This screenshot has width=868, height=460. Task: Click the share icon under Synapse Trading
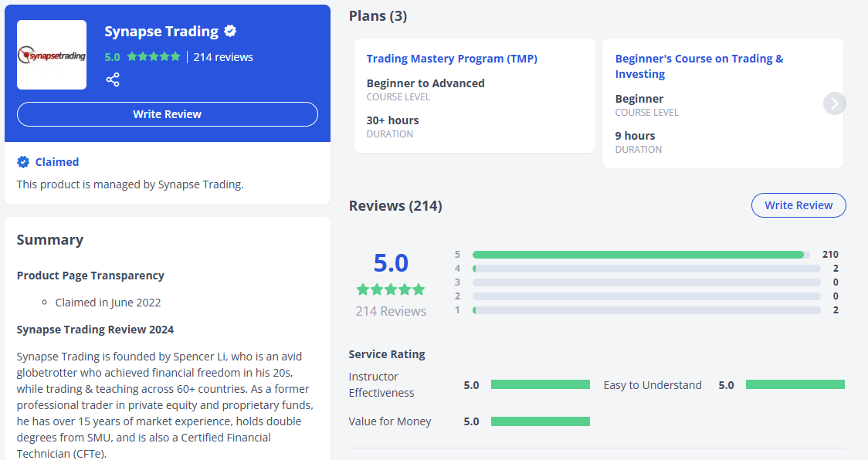point(113,79)
